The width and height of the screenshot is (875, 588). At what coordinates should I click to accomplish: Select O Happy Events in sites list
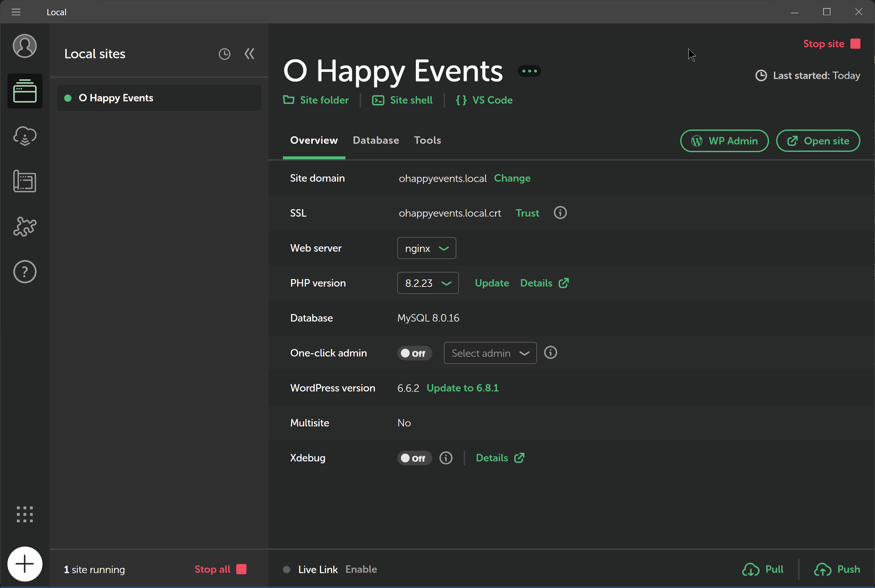116,98
